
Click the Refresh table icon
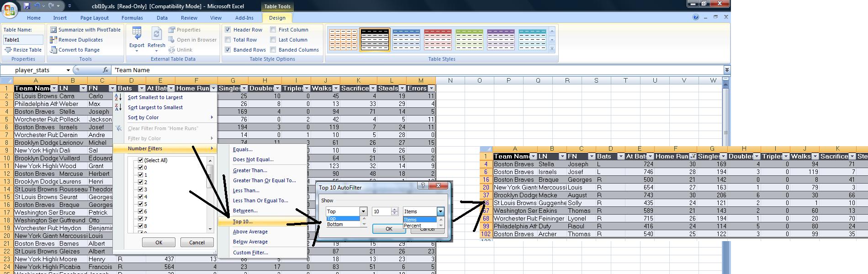coord(156,34)
